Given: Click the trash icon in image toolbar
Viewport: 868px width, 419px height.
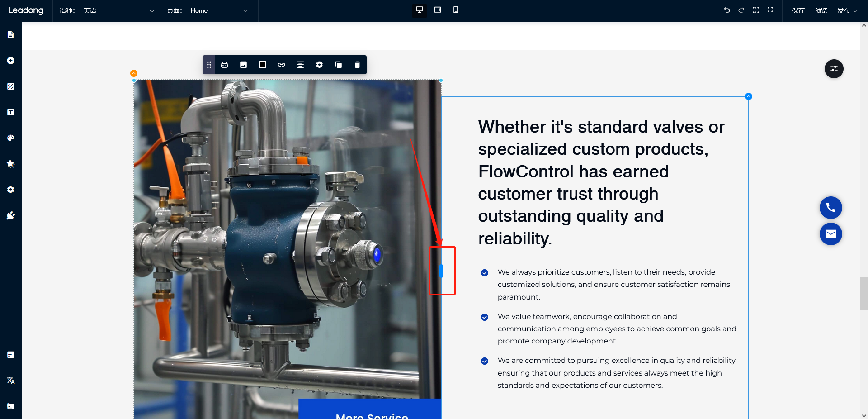Looking at the screenshot, I should coord(357,65).
